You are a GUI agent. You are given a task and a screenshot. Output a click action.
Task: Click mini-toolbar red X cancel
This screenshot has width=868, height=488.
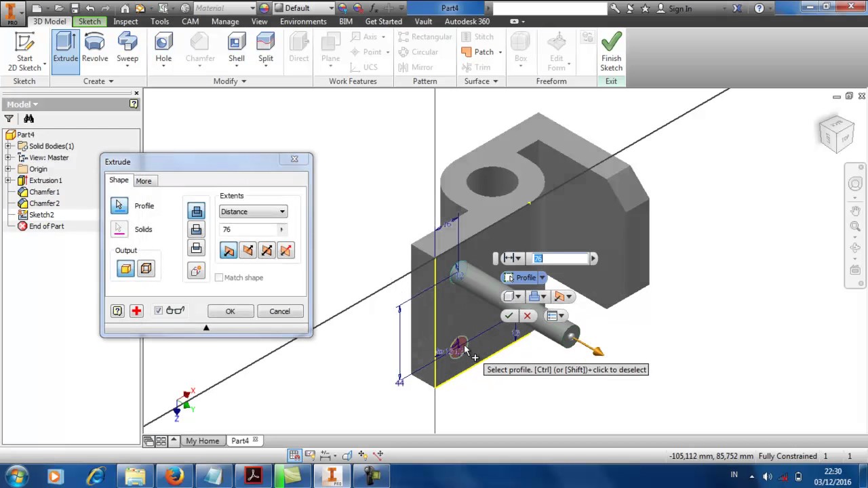tap(527, 316)
